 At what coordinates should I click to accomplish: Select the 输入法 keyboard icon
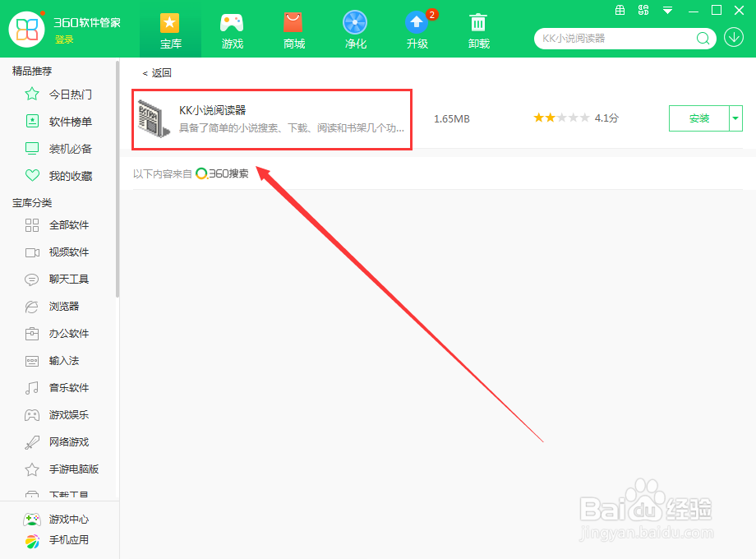(x=32, y=361)
